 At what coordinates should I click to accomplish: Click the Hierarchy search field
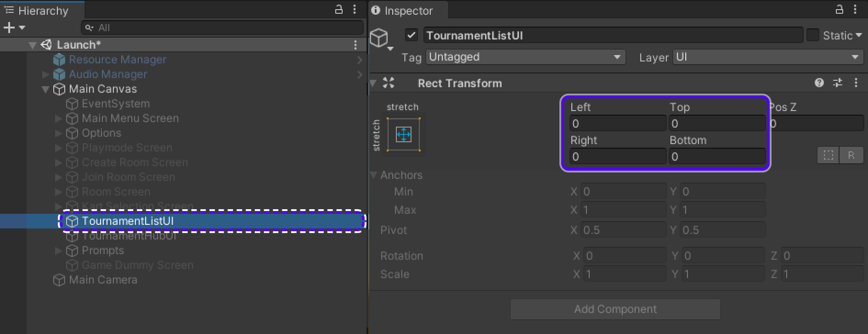[x=222, y=28]
